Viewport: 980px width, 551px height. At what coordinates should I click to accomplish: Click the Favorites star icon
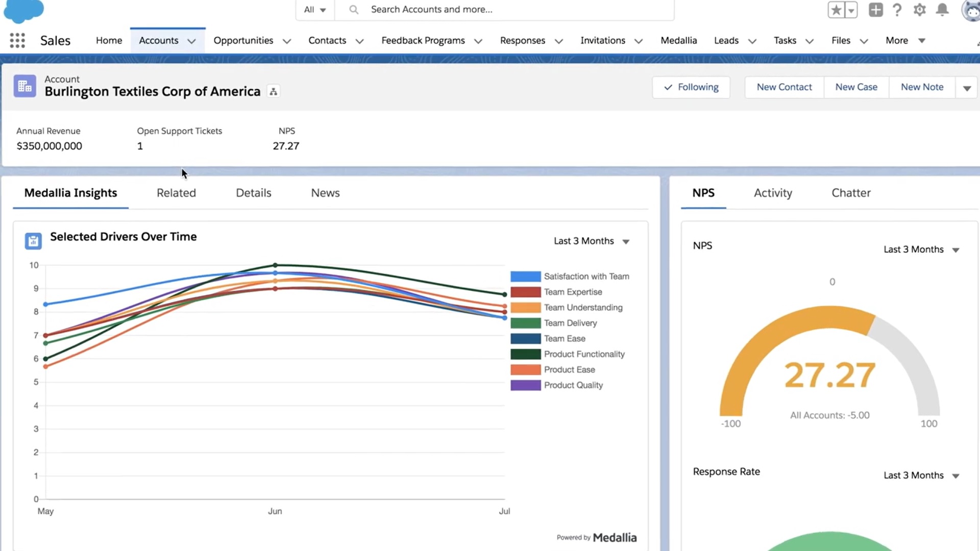click(836, 10)
